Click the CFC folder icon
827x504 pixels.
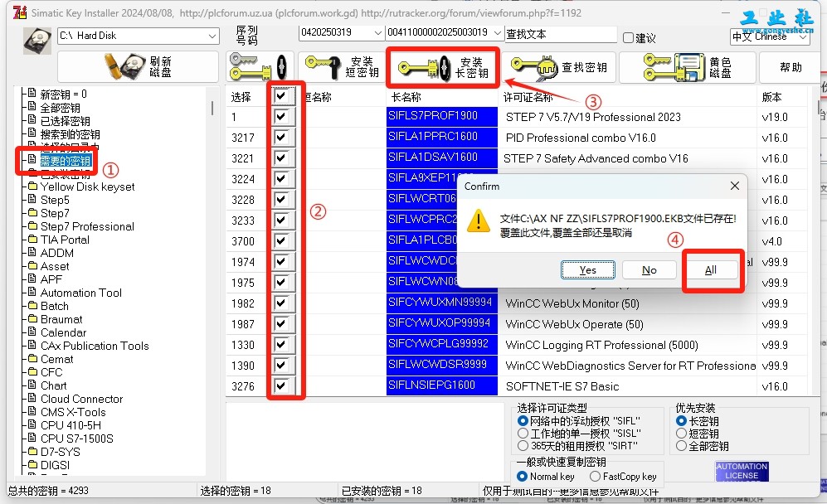[32, 371]
